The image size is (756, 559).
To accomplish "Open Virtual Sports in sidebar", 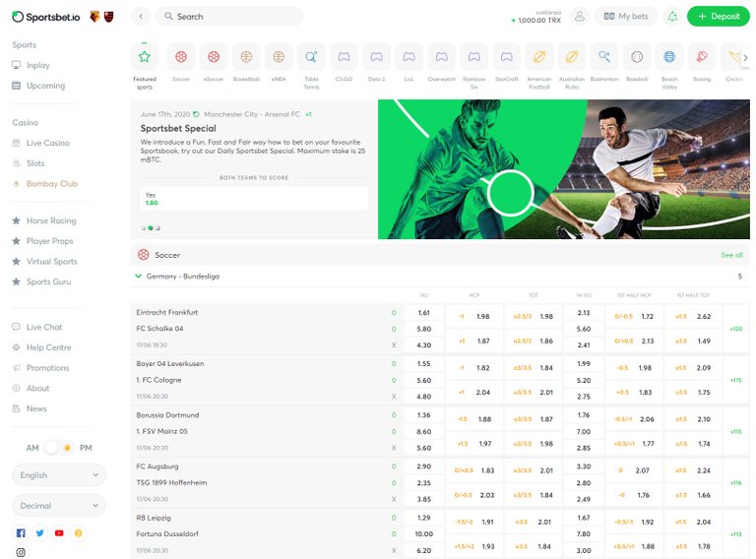I will point(45,261).
